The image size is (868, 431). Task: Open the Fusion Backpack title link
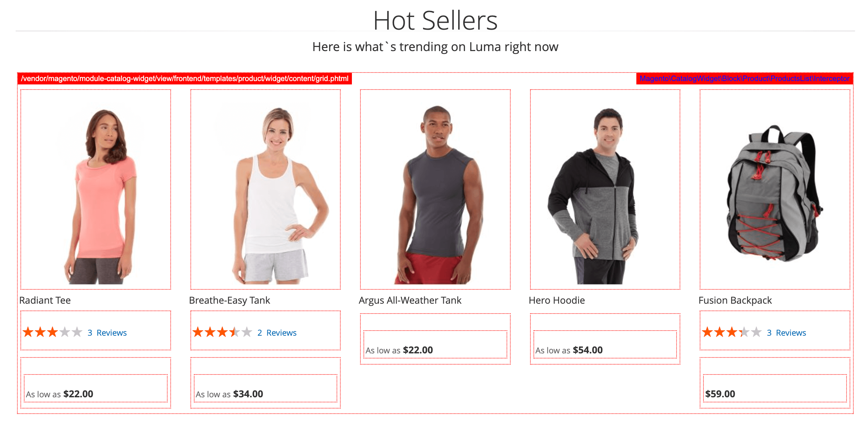click(x=735, y=300)
